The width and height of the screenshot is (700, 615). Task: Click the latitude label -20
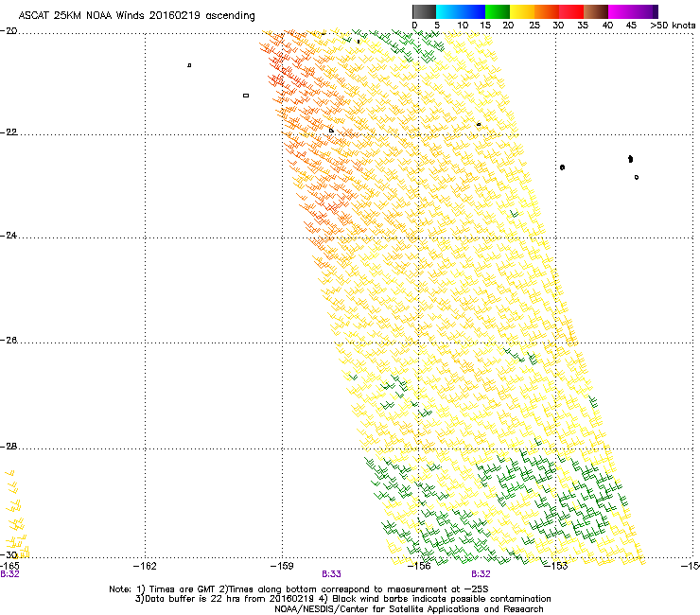(9, 30)
